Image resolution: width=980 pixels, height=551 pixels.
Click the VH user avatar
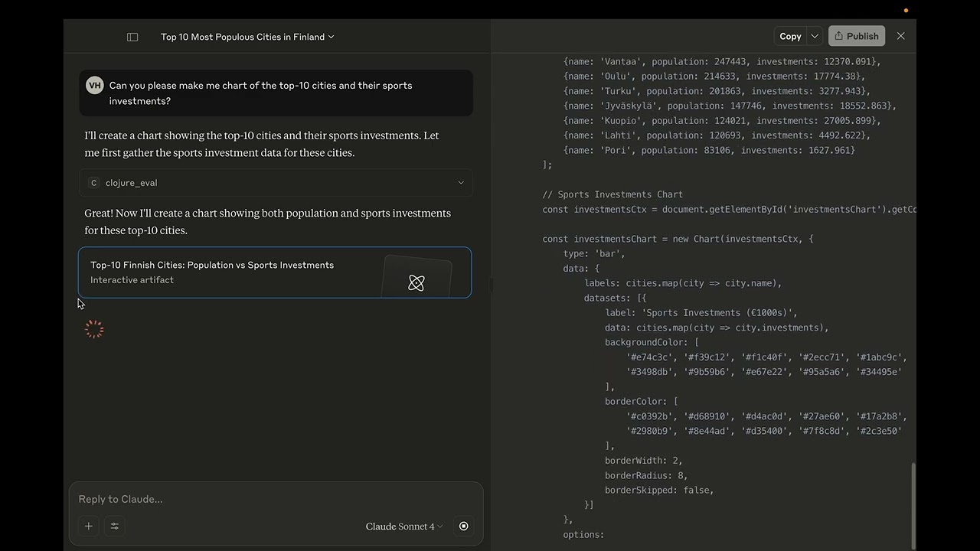click(94, 85)
